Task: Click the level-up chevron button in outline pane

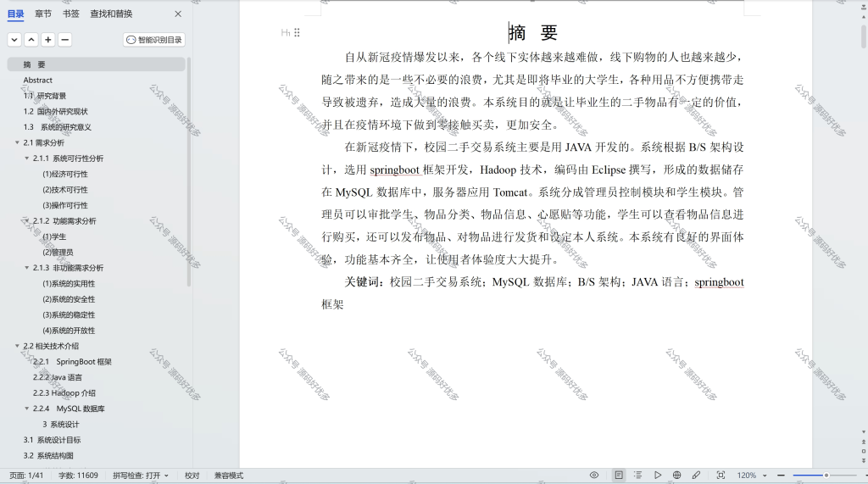Action: pyautogui.click(x=31, y=40)
